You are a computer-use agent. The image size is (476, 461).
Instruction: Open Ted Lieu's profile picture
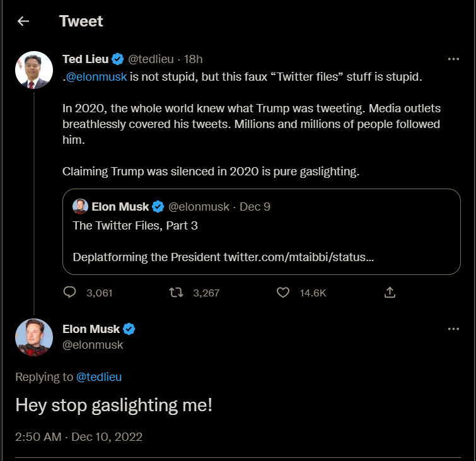[x=34, y=70]
